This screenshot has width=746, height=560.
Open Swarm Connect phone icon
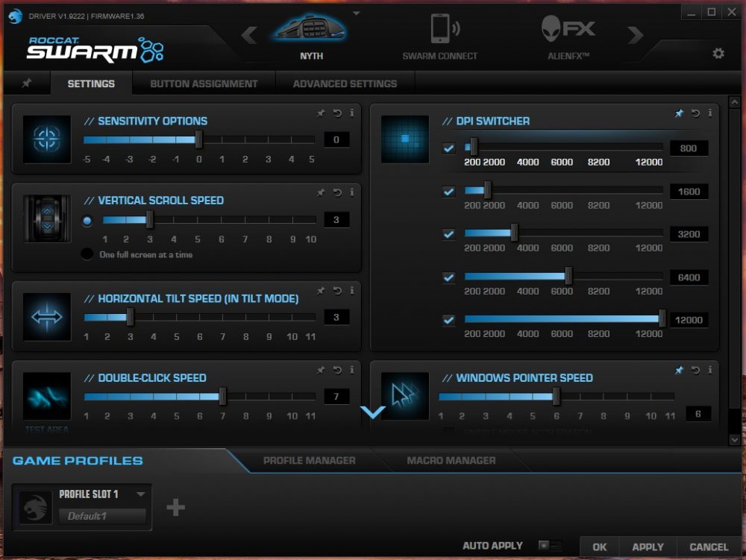pyautogui.click(x=444, y=28)
